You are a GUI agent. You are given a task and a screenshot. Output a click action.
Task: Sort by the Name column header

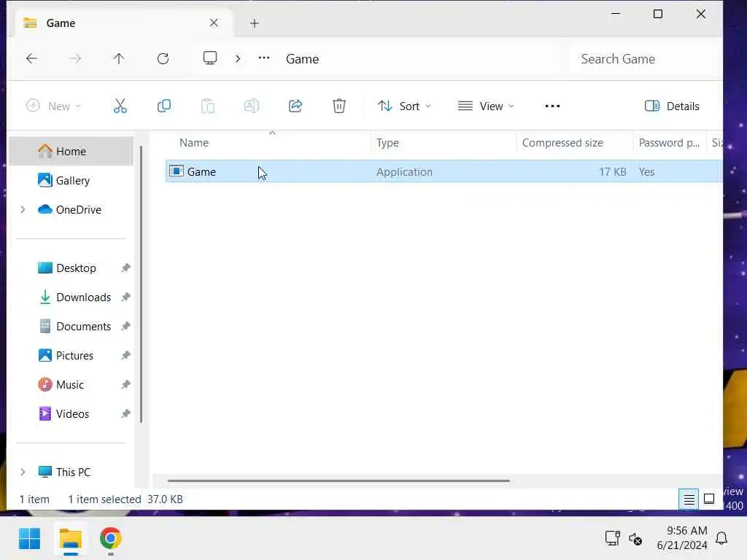194,143
